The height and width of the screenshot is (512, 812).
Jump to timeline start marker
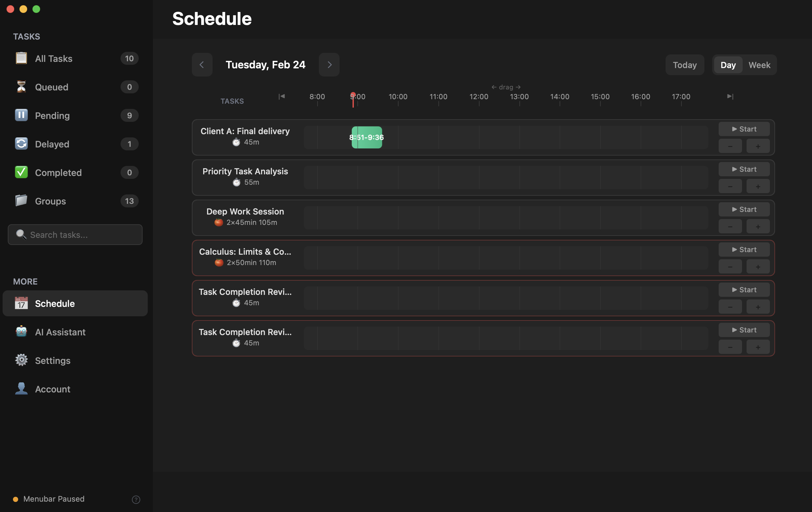pos(282,97)
